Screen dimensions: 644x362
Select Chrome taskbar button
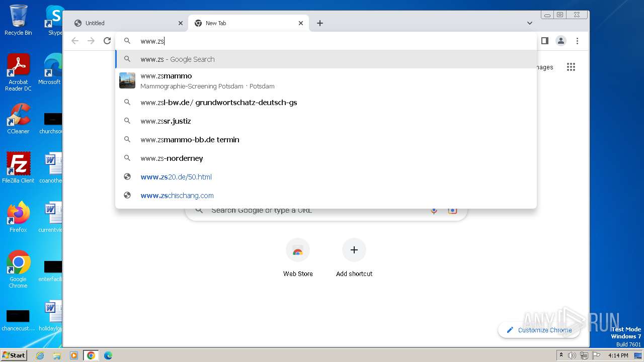[x=91, y=355]
